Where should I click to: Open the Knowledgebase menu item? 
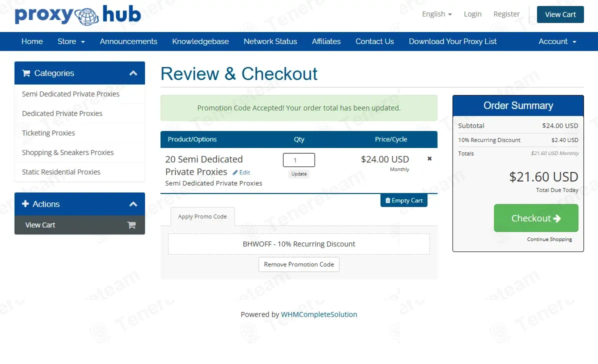(x=200, y=41)
